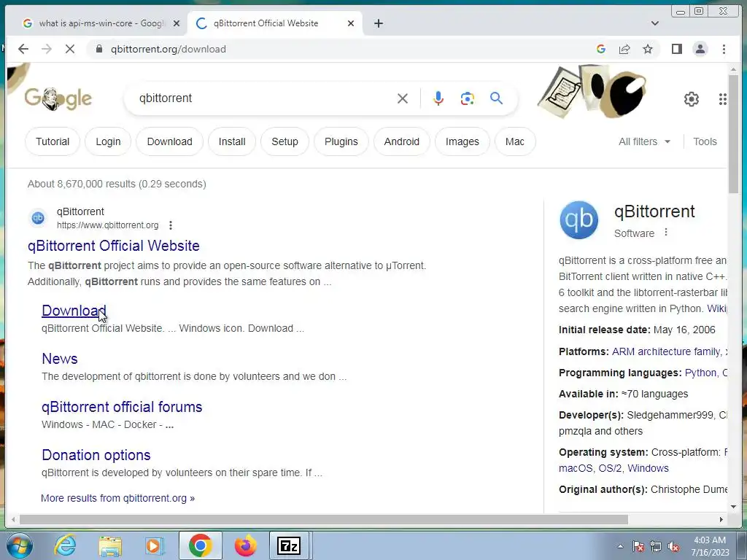Screen dimensions: 747x560
Task: Click the address bar URL
Action: coord(169,49)
